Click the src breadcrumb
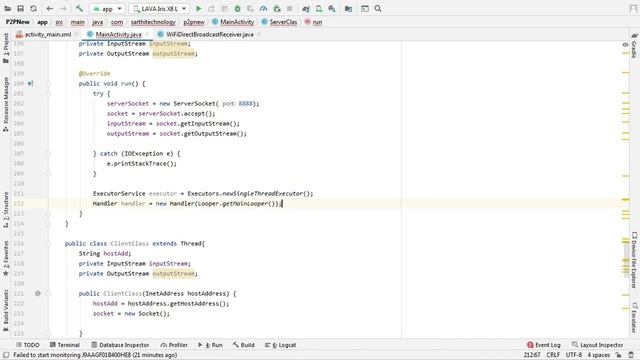This screenshot has height=360, width=640. (x=59, y=22)
